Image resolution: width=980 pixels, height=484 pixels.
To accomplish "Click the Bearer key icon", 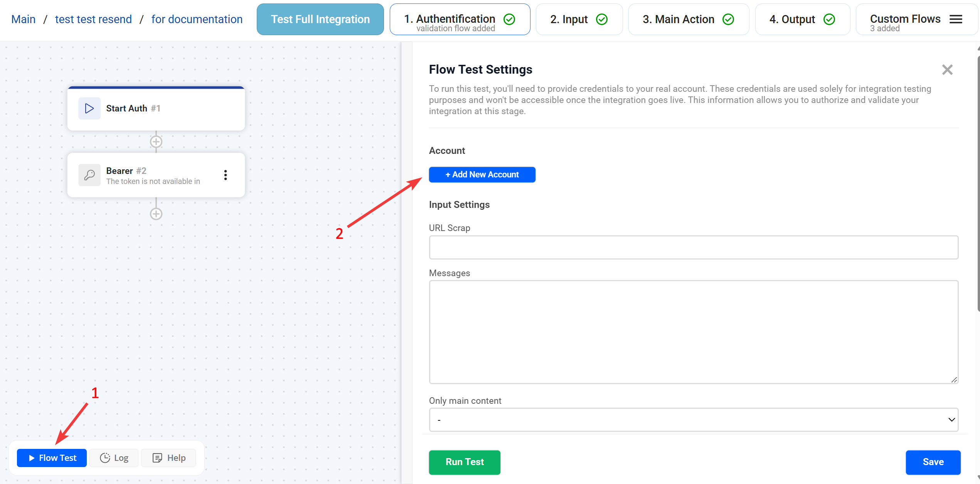I will coord(89,175).
